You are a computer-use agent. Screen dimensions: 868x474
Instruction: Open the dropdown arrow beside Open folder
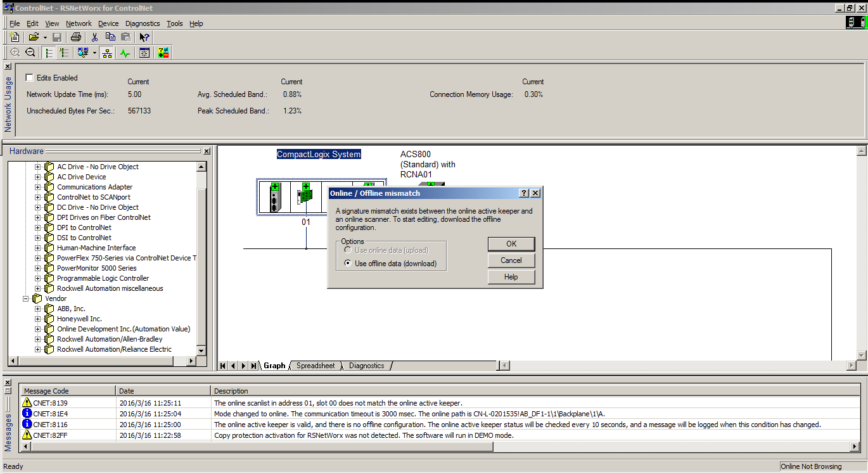coord(45,37)
